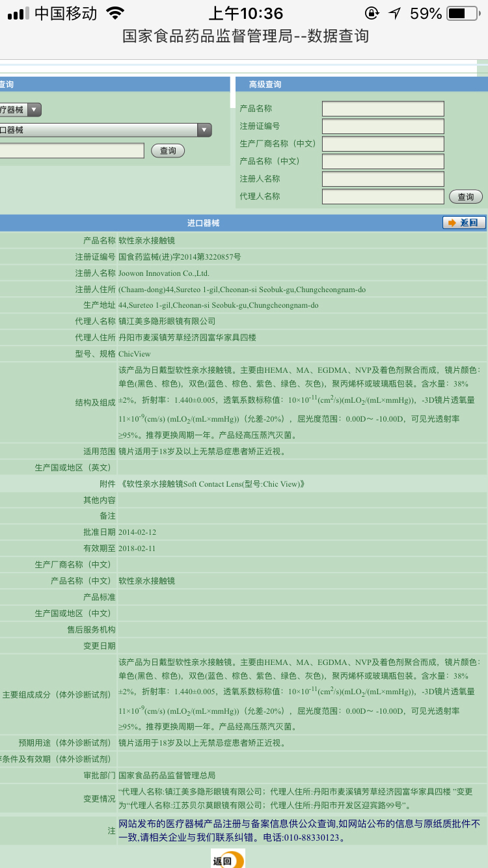The image size is (488, 868).
Task: Select the 结构及组成 description paragraph
Action: (x=300, y=403)
